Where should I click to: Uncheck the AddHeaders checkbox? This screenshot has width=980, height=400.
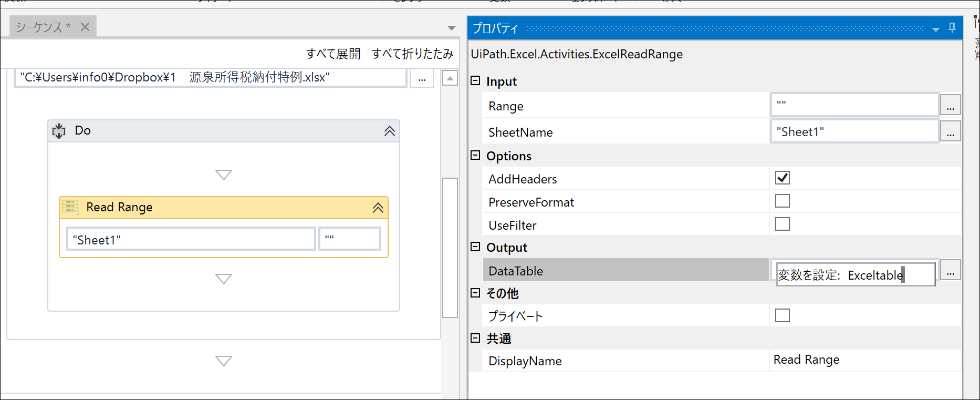(783, 178)
